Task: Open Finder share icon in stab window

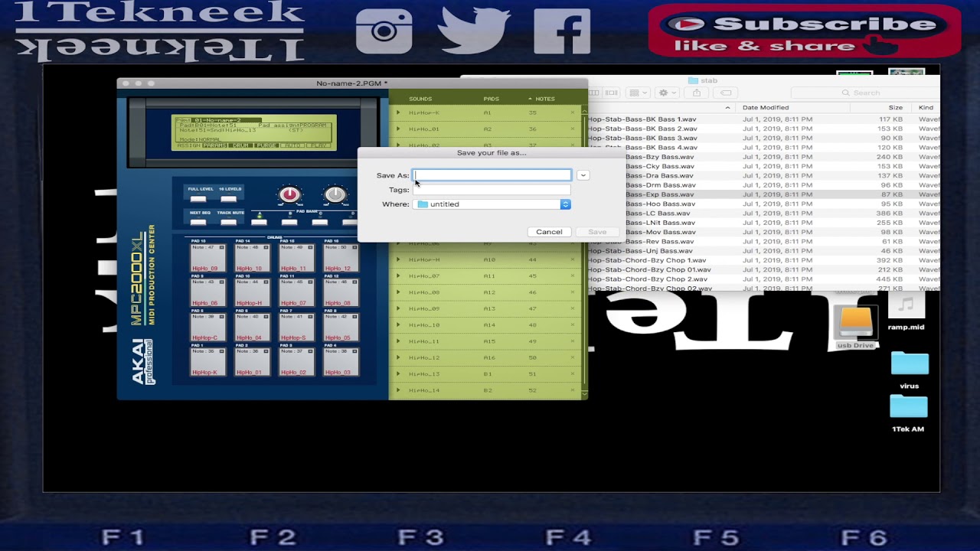Action: (697, 93)
